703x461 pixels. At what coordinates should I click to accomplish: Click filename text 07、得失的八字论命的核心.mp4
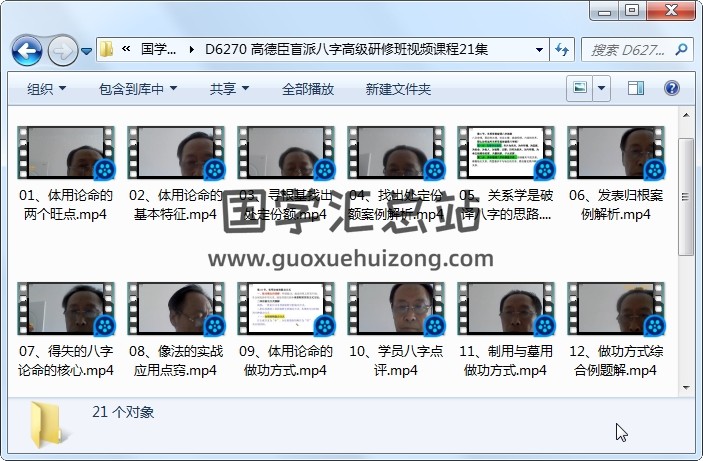[x=66, y=361]
